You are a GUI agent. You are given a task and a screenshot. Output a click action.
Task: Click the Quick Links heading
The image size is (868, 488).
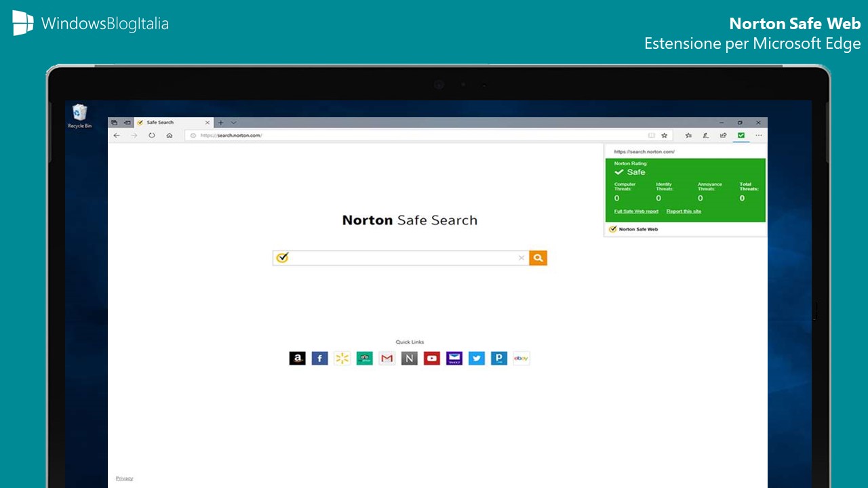coord(410,342)
